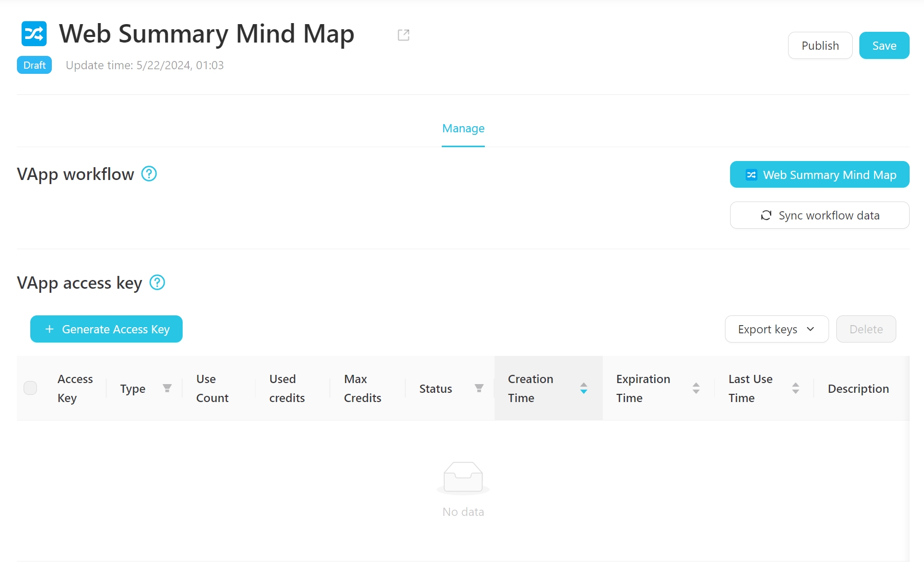Viewport: 924px width, 581px height.
Task: Click the help icon next to VApp access key
Action: [157, 283]
